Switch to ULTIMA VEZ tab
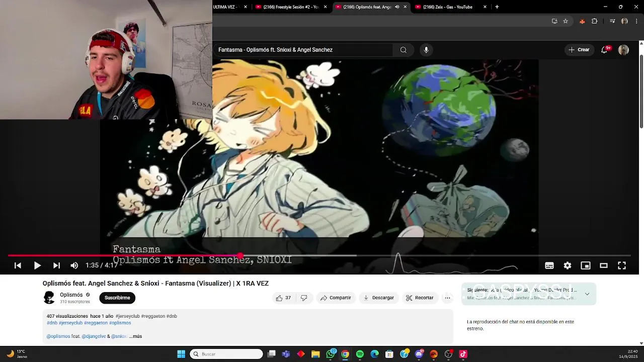The width and height of the screenshot is (644, 362). coord(226,7)
